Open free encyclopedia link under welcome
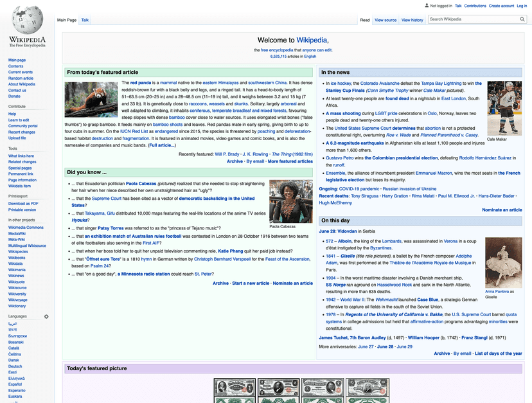 (277, 50)
